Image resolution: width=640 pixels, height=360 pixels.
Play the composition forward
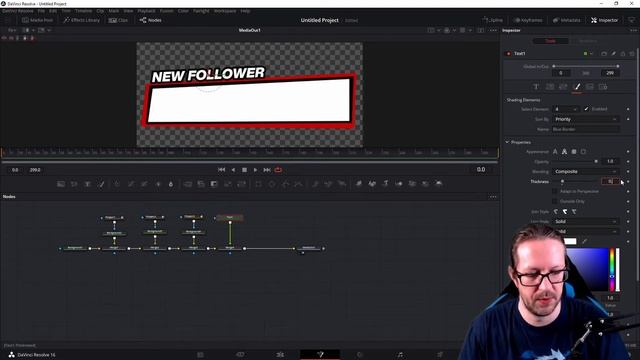[x=256, y=170]
